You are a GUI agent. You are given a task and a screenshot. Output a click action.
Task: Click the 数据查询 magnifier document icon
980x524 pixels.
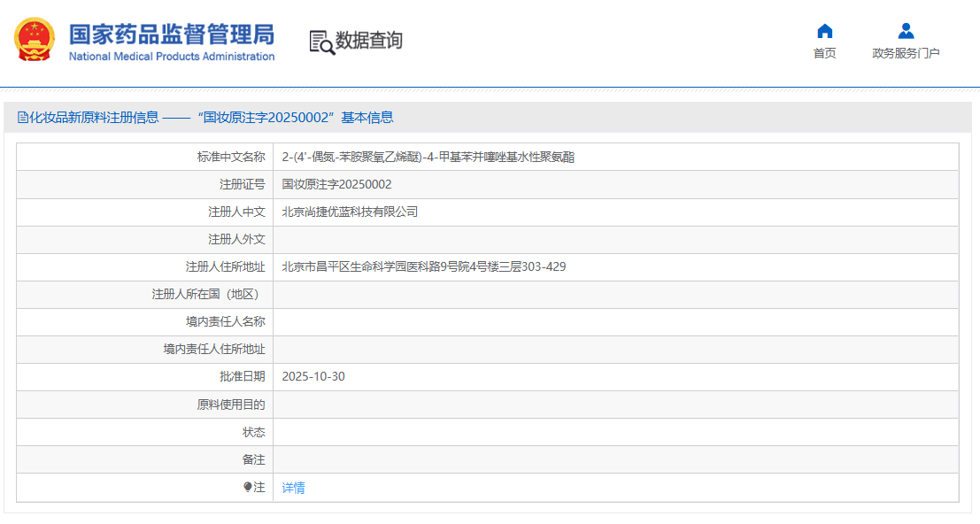pyautogui.click(x=321, y=42)
